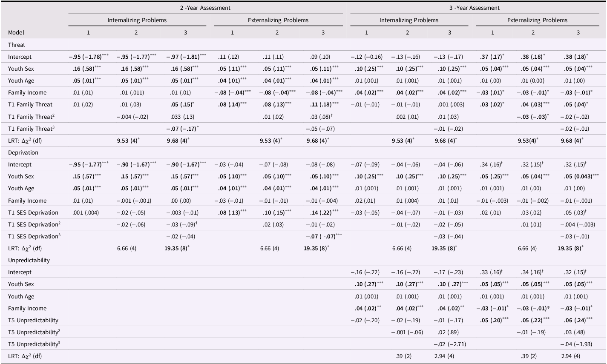607x364 pixels.
Task: Select the "T5 Unpredictability" linear term row label
Action: tap(33, 320)
